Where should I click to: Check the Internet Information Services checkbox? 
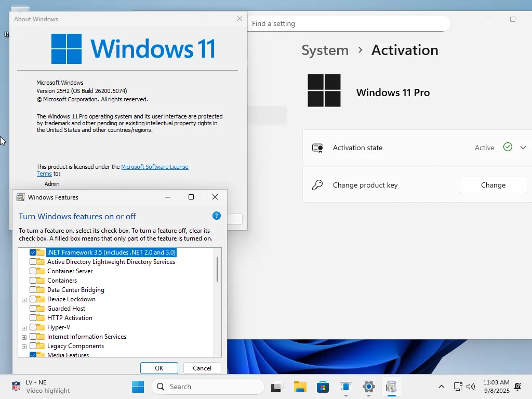click(33, 337)
